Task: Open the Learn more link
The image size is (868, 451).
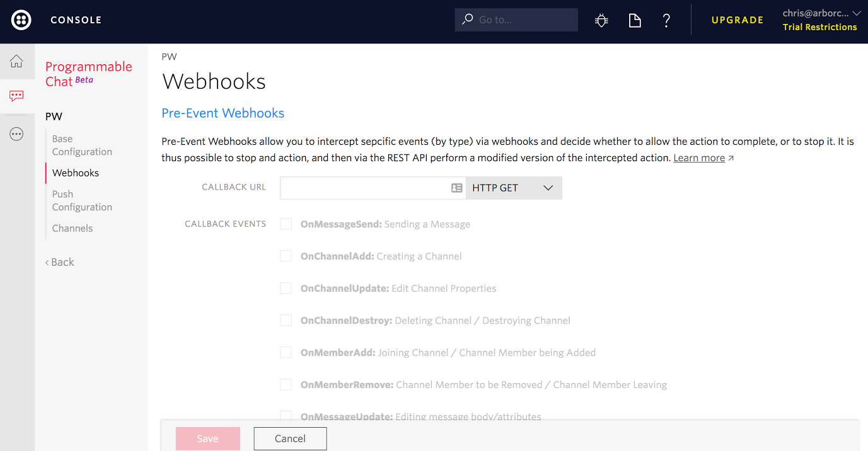Action: [699, 157]
